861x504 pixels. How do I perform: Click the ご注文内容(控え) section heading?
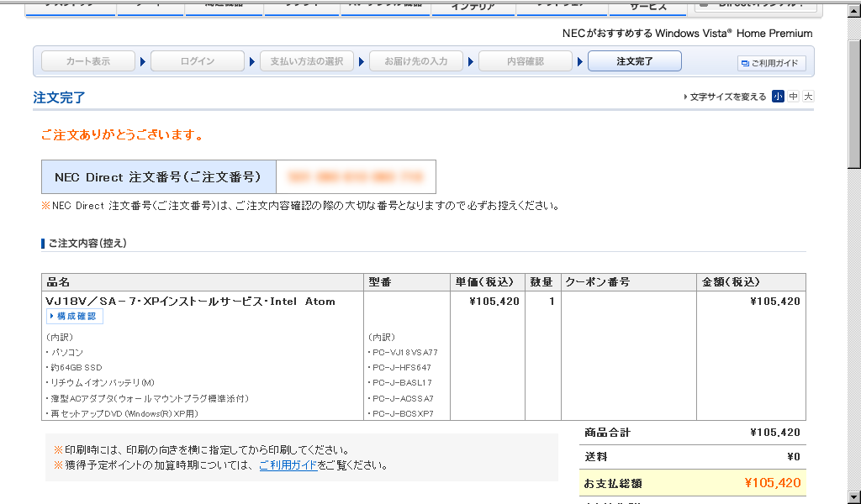[87, 243]
